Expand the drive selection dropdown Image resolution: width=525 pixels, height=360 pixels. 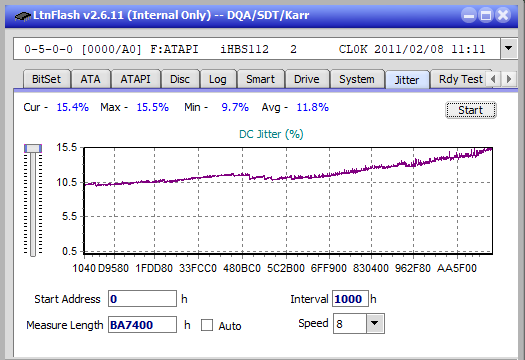509,49
